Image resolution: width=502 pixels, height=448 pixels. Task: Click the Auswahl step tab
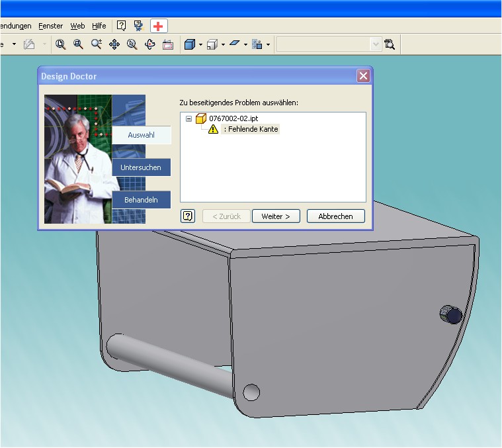coord(141,135)
